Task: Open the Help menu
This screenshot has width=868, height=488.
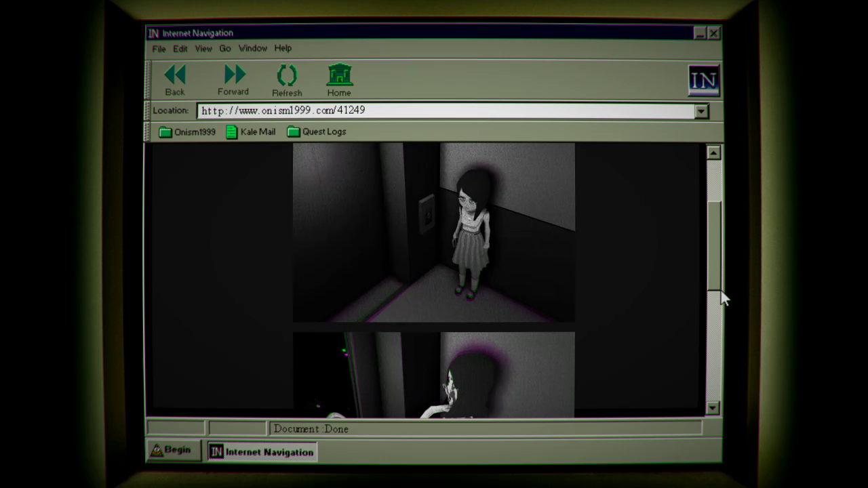Action: pyautogui.click(x=283, y=48)
